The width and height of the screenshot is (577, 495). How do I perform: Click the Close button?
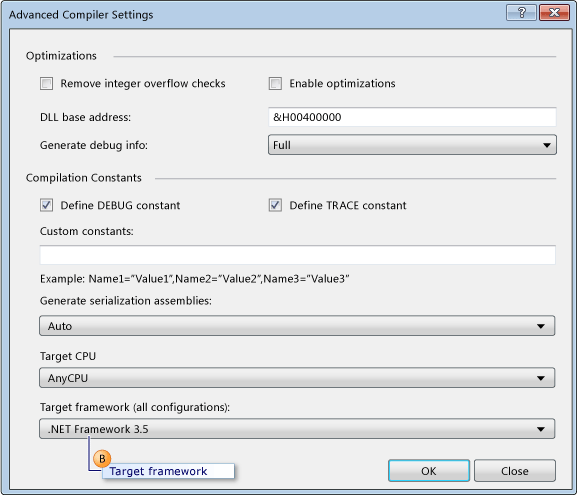[x=514, y=471]
